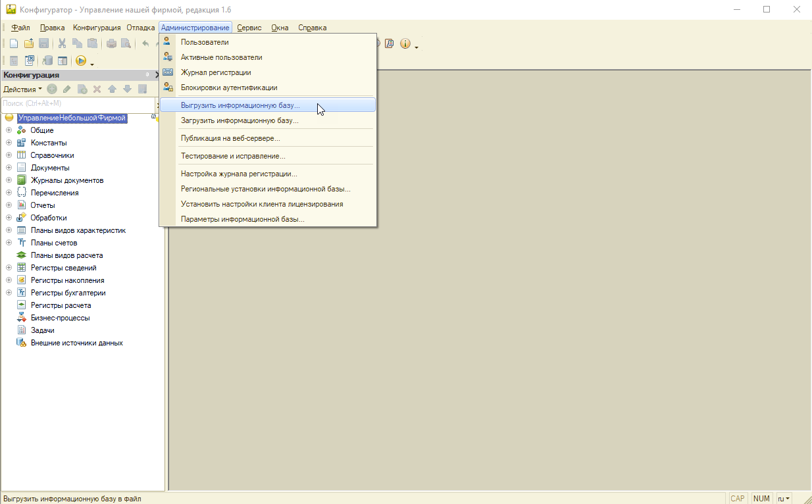Click the Open file folder icon

28,43
